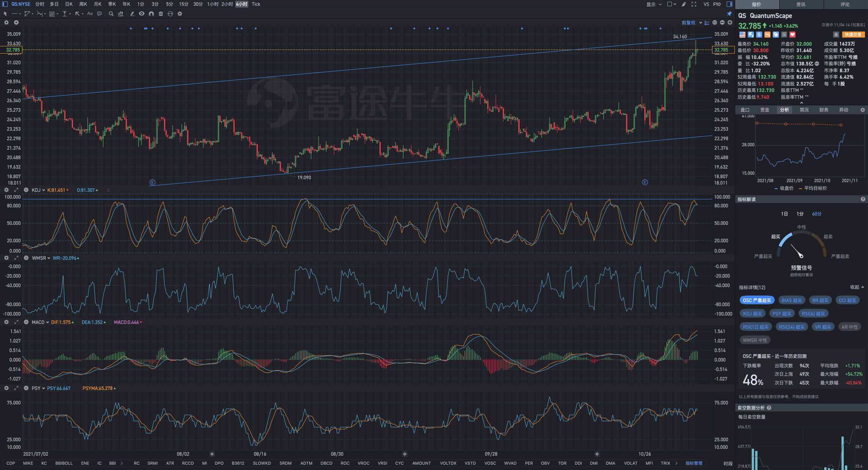This screenshot has height=470, width=868.
Task: Select the 1小时 timeframe
Action: coord(212,4)
